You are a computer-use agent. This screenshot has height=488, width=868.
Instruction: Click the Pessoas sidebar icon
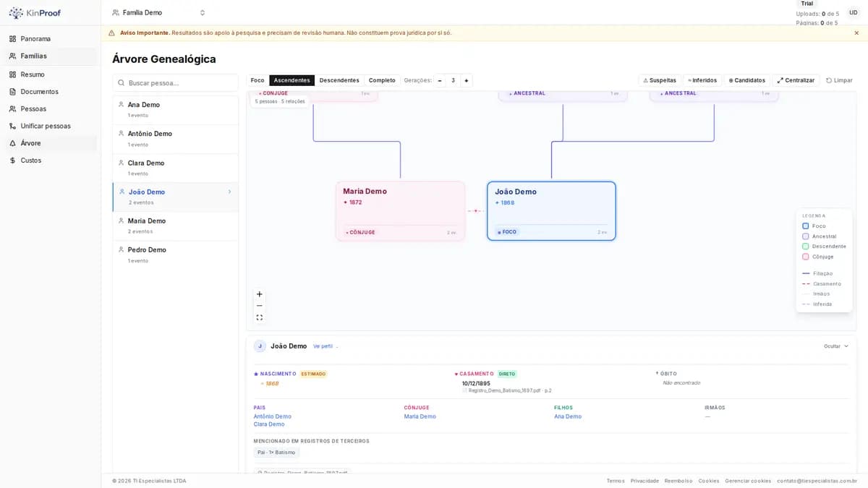pos(12,109)
